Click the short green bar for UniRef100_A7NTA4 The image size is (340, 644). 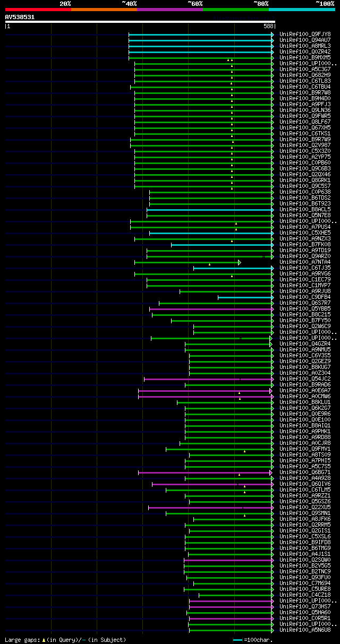[188, 262]
